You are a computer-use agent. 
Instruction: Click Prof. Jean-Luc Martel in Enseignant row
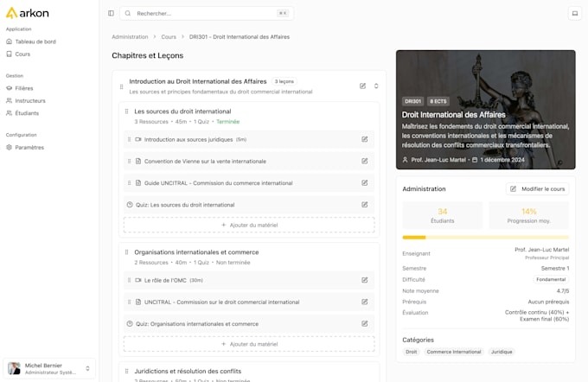tap(541, 250)
